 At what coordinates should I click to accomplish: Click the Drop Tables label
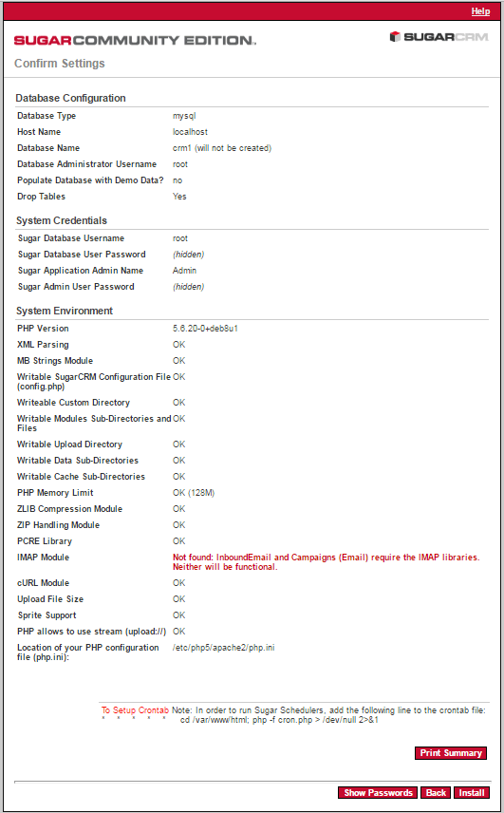tap(41, 196)
